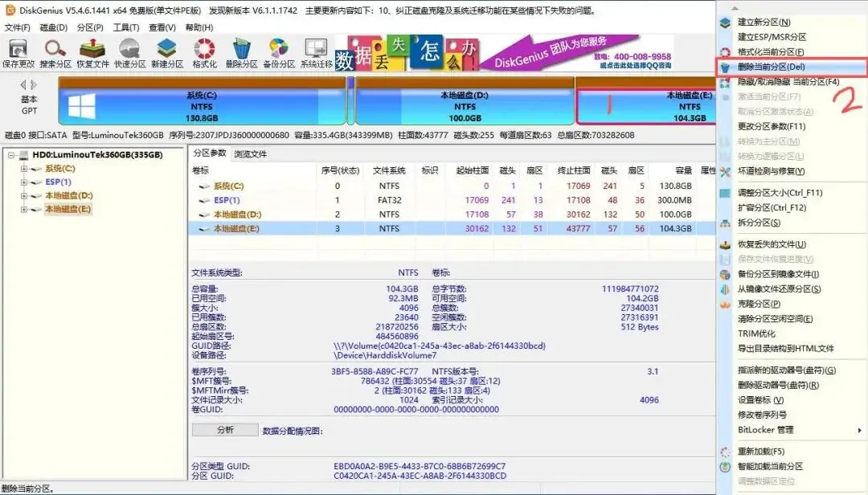Open the 帮助(H) menu
Screen dimensions: 868x495
tap(199, 27)
